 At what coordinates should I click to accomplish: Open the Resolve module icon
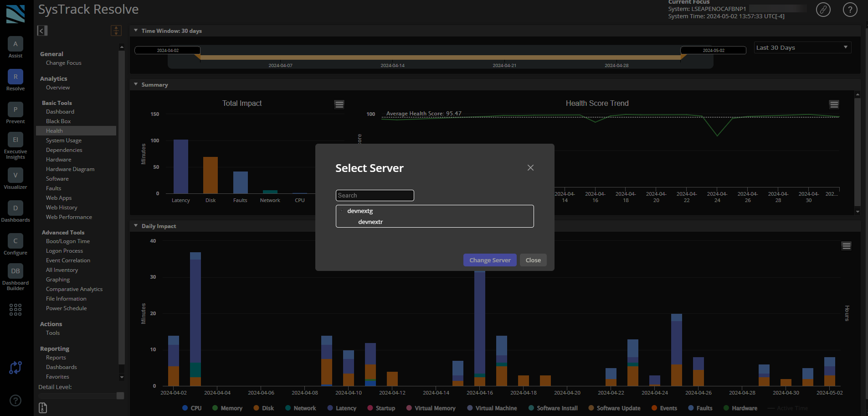[15, 77]
